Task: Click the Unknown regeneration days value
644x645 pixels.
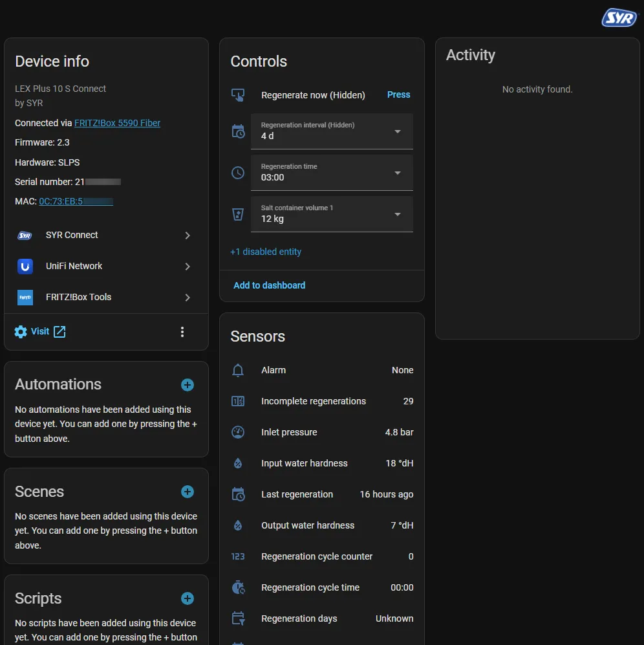Action: tap(394, 618)
